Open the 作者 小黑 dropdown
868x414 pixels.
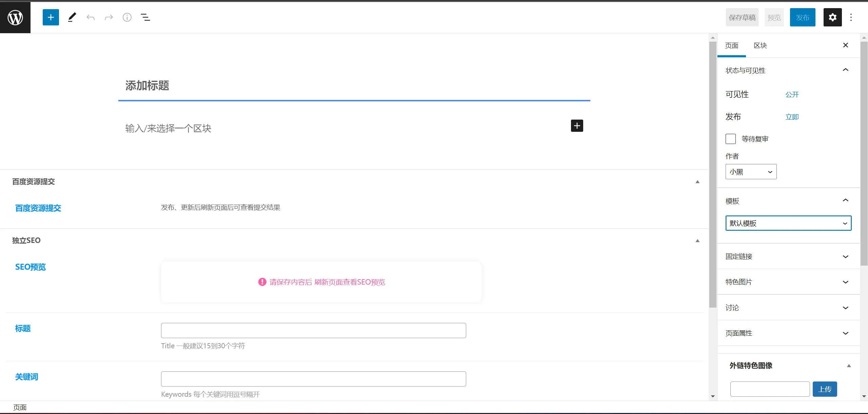pyautogui.click(x=751, y=172)
